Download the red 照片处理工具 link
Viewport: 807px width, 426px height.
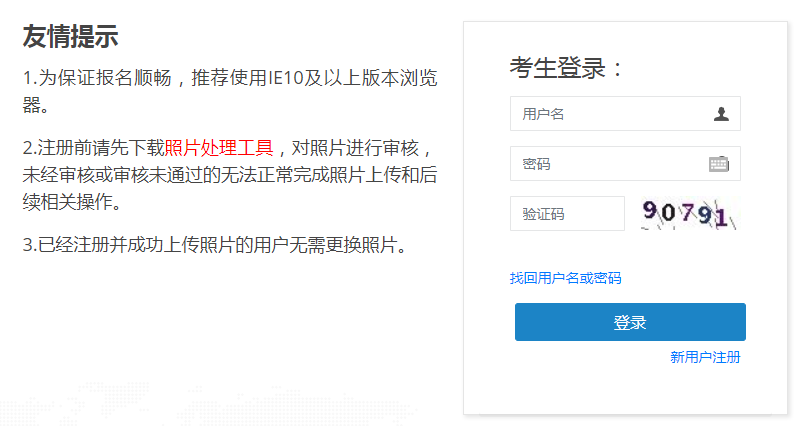click(219, 148)
